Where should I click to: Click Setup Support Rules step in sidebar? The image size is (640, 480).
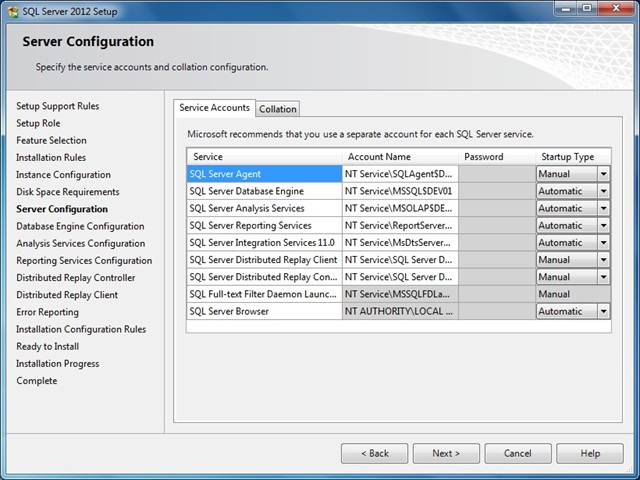tap(58, 106)
